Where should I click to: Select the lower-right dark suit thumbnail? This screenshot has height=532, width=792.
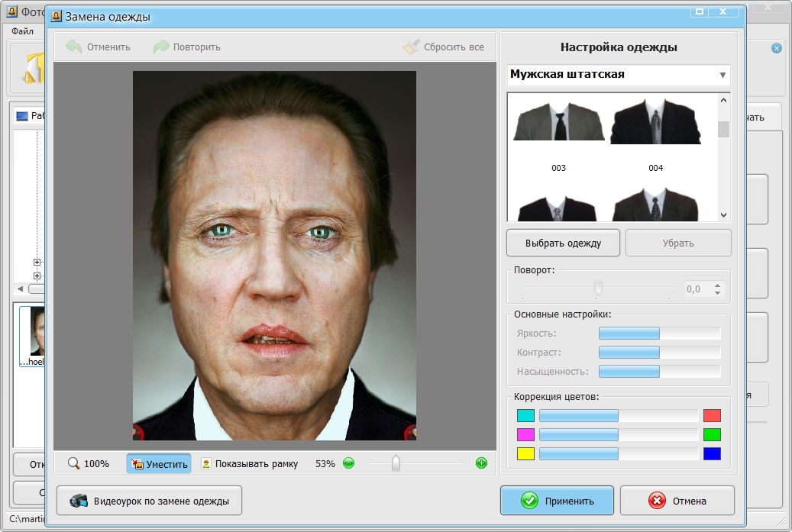[x=655, y=205]
